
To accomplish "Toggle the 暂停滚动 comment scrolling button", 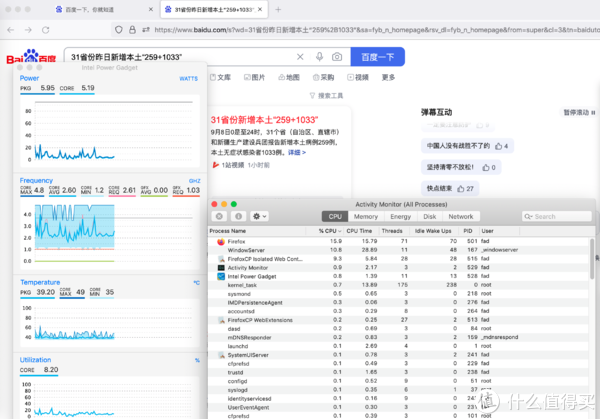I will (579, 112).
